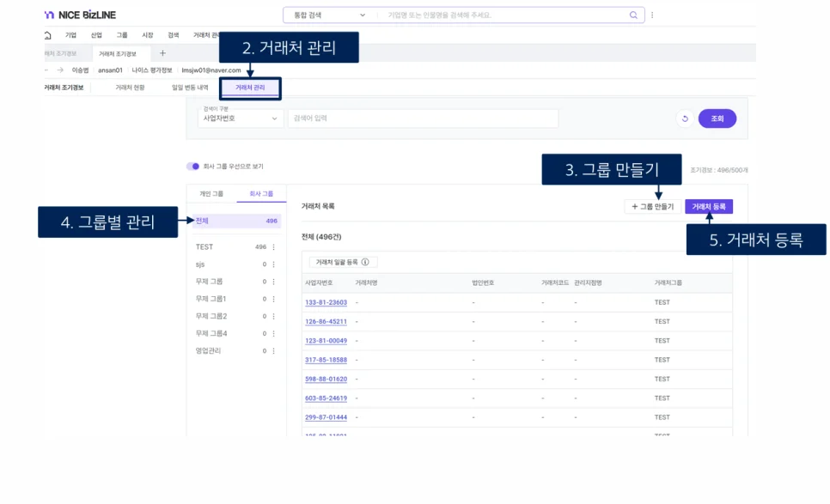Toggle 회사 그룹 우선으로 보기 switch
The width and height of the screenshot is (830, 504).
pos(192,167)
